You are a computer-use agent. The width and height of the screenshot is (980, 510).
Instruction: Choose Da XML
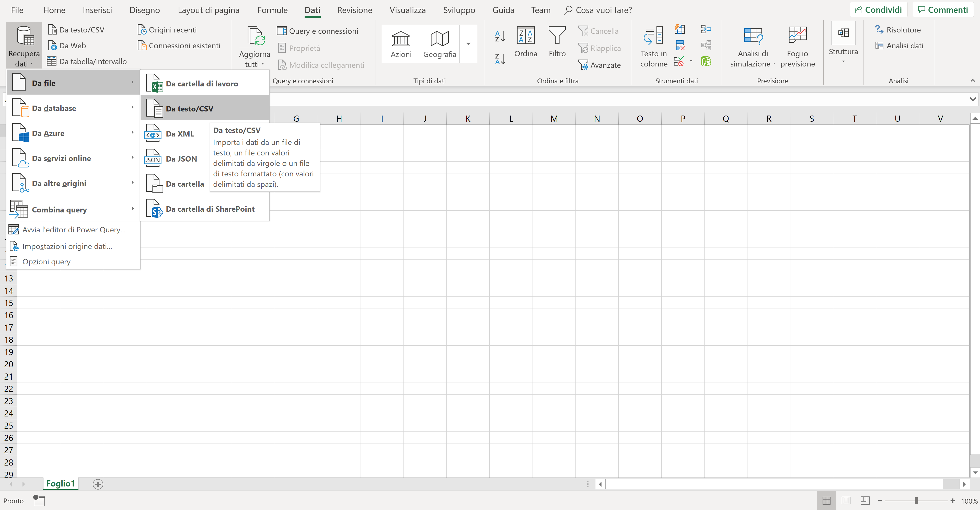pyautogui.click(x=175, y=134)
